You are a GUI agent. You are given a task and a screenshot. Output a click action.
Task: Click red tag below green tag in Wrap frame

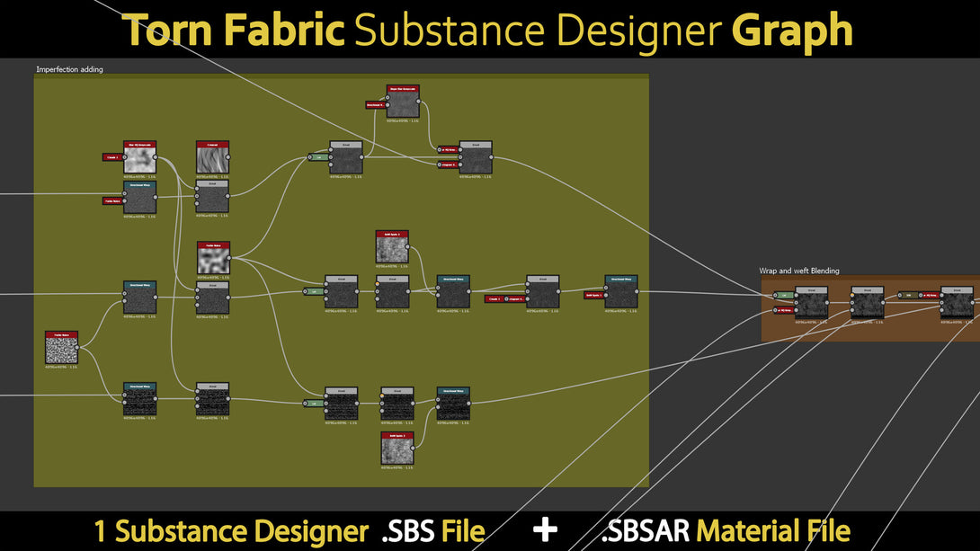(784, 310)
